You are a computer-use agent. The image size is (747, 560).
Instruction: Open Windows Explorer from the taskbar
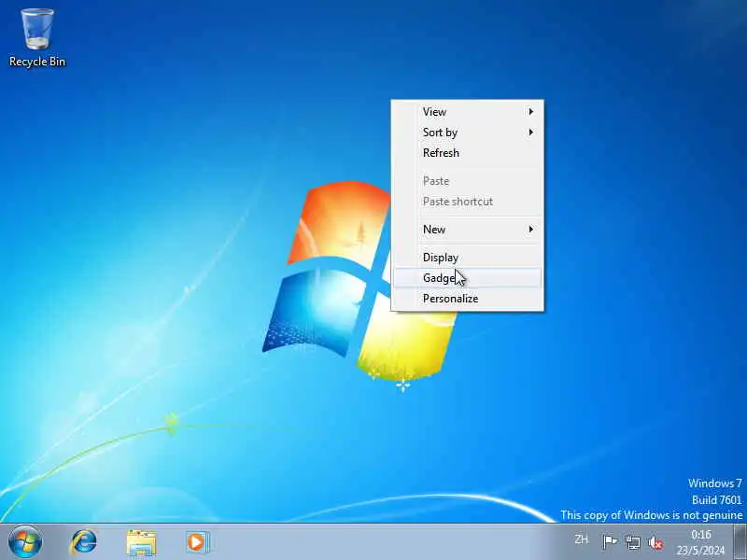point(141,542)
